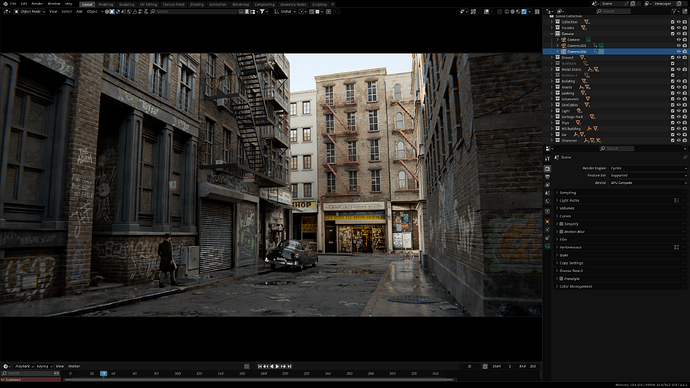
Task: Expand the Sampling panel
Action: coord(620,193)
